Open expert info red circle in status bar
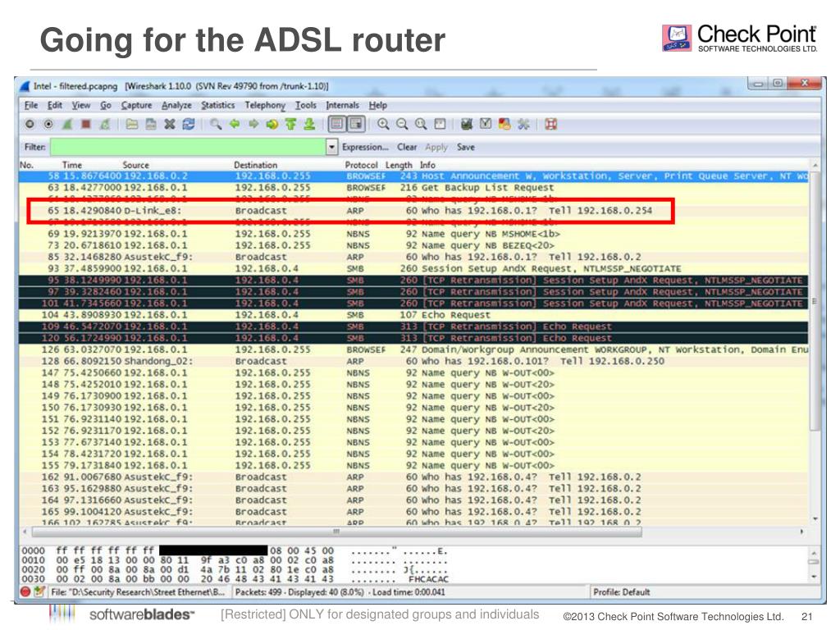Image resolution: width=840 pixels, height=630 pixels. (25, 592)
